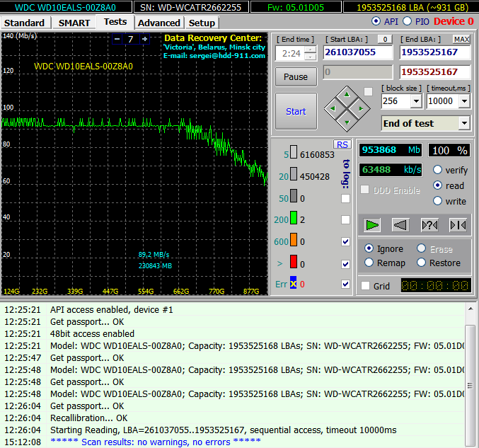
Task: Increase graph scale with plus button
Action: (x=145, y=39)
